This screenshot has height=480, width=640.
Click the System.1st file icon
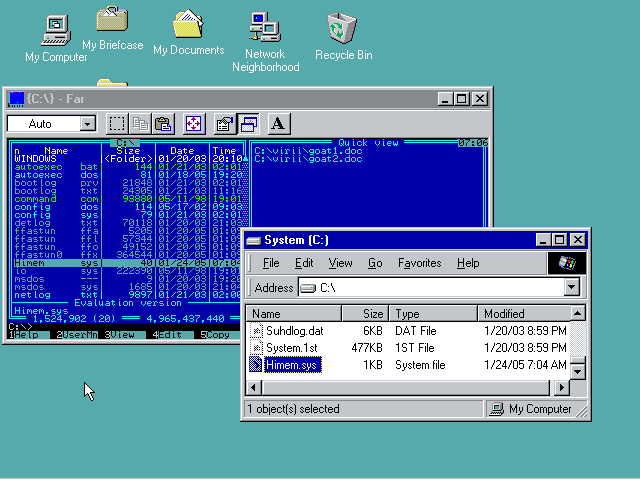point(256,348)
